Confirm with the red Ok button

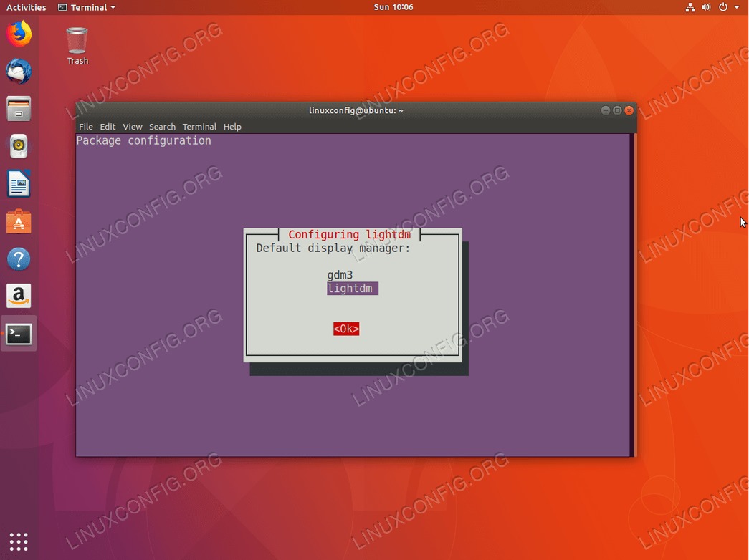[x=346, y=329]
